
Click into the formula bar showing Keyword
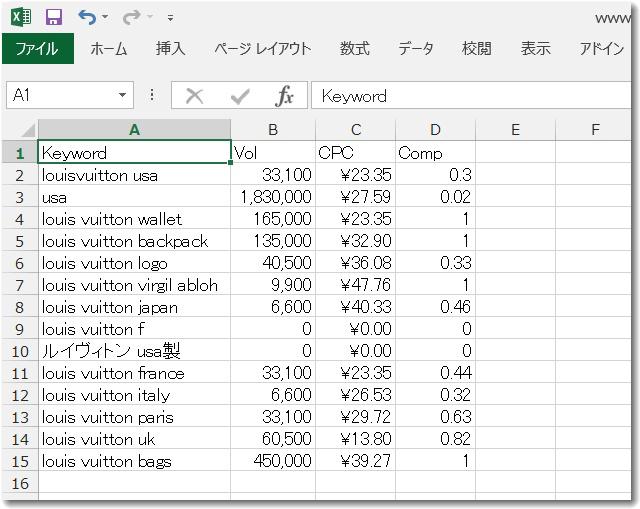[x=470, y=96]
